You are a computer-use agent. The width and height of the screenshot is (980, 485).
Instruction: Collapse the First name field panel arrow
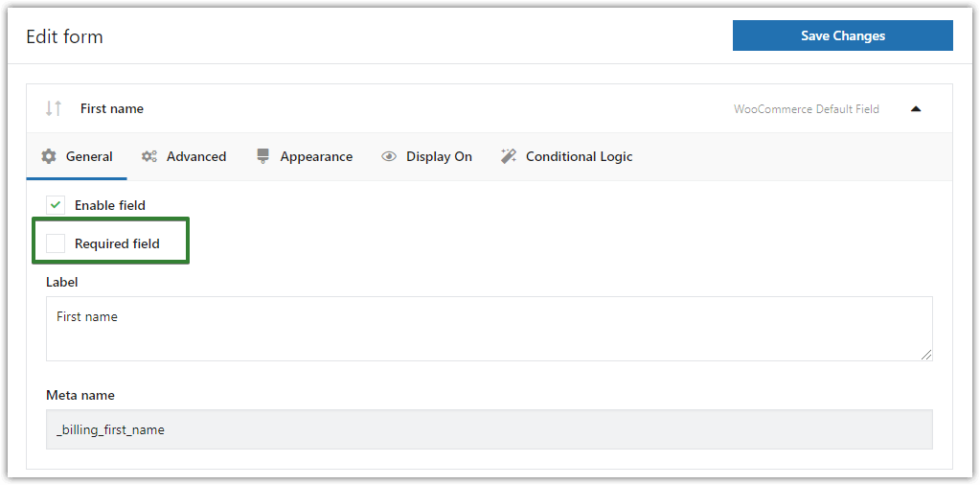click(x=916, y=109)
